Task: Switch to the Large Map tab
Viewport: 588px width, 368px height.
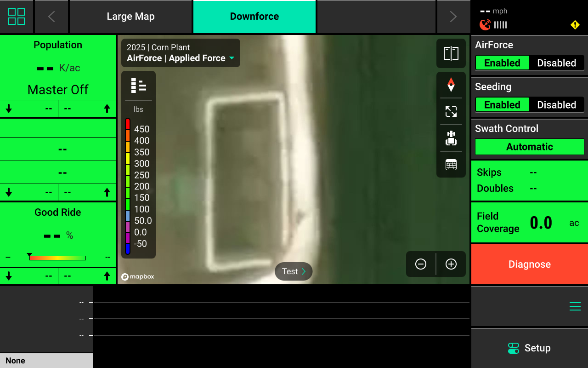Action: (x=130, y=17)
